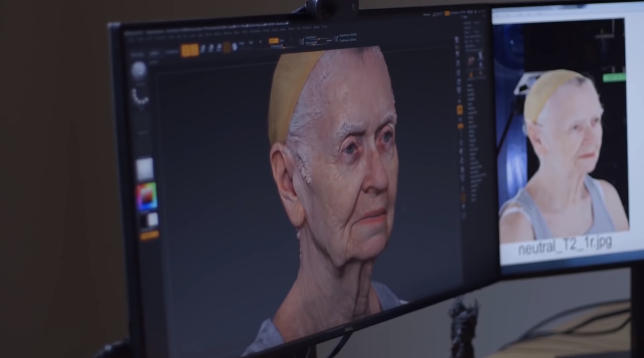Click the sphere icon right of Rotate
Screen dimensions: 644x358
(235, 47)
